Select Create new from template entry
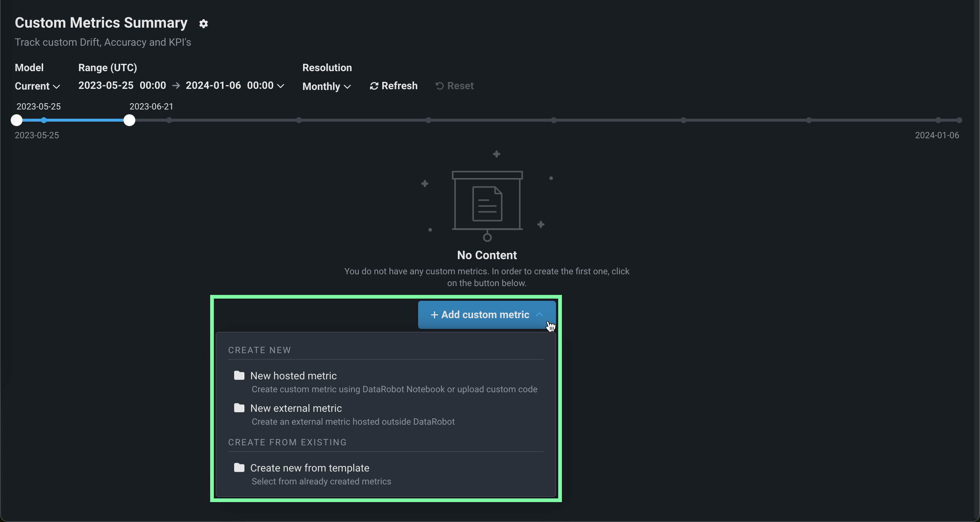980x522 pixels. (x=310, y=468)
